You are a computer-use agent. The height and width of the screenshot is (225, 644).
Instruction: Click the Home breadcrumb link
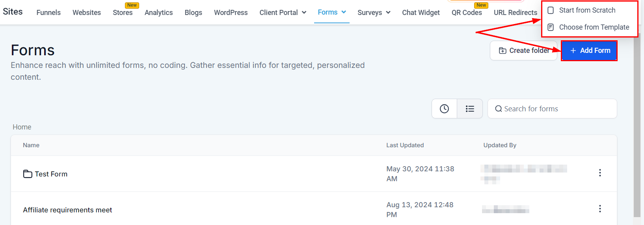point(22,127)
